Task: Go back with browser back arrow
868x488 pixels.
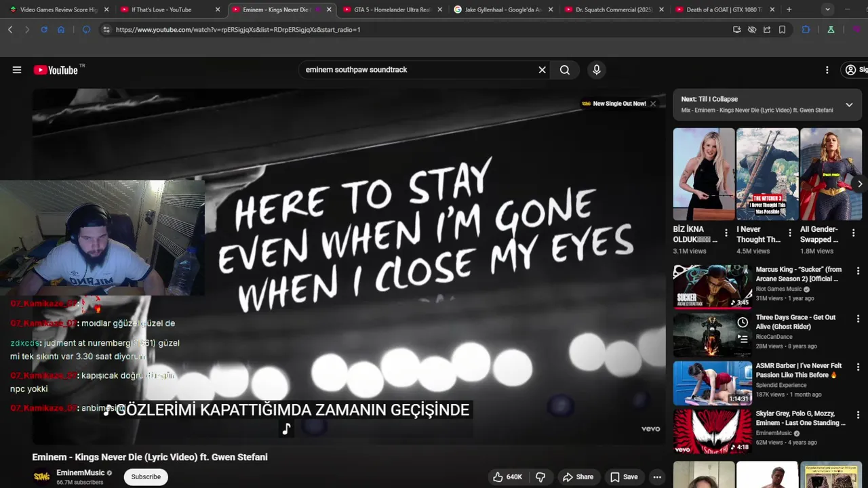Action: pyautogui.click(x=10, y=30)
